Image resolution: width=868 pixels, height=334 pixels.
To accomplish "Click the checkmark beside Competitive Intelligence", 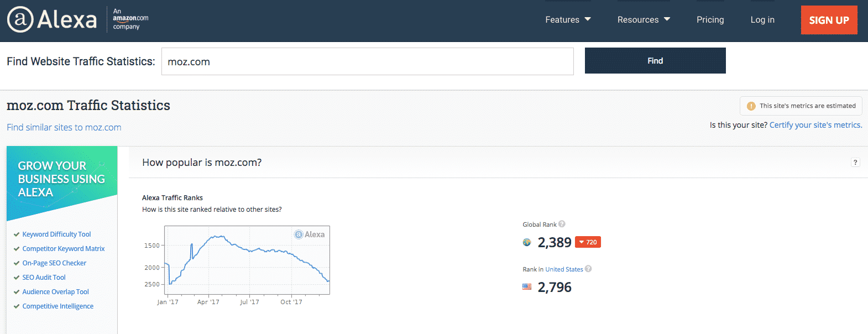I will [x=17, y=306].
